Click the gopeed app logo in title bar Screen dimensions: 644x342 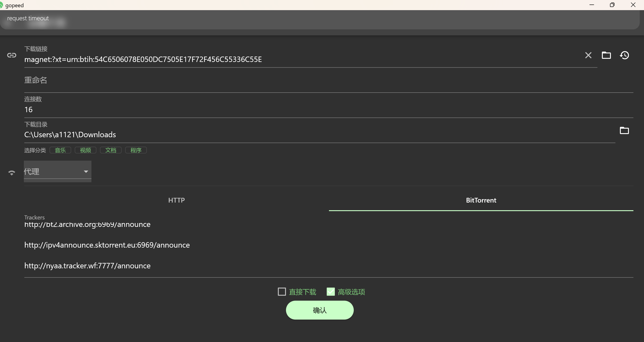(x=1, y=5)
